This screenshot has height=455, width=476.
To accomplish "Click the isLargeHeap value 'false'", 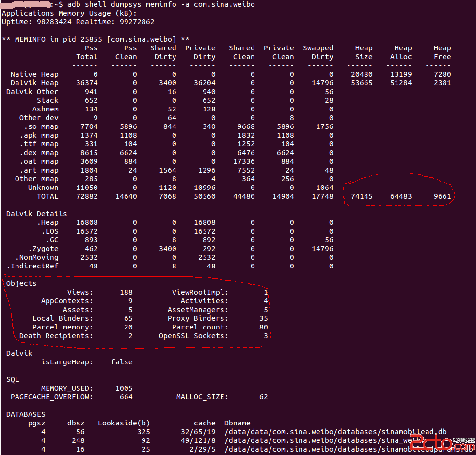I will (122, 362).
